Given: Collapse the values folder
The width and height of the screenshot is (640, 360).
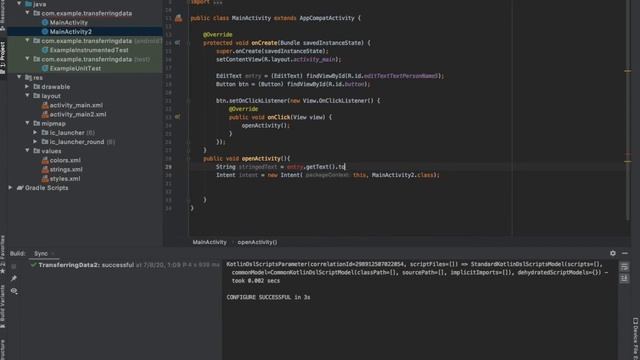Looking at the screenshot, I should (27, 151).
